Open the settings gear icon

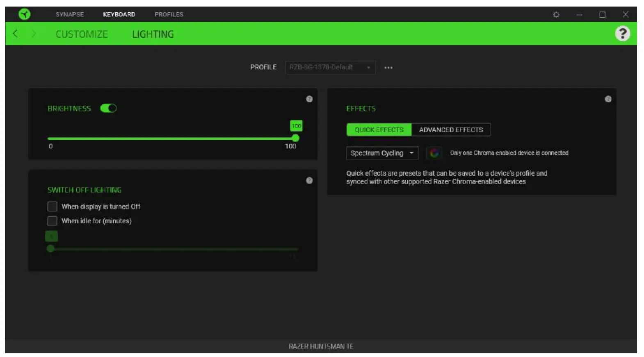pyautogui.click(x=556, y=15)
